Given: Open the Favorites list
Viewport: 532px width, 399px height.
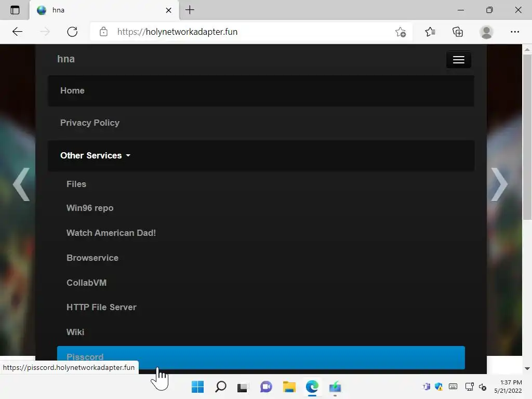Looking at the screenshot, I should [x=430, y=32].
